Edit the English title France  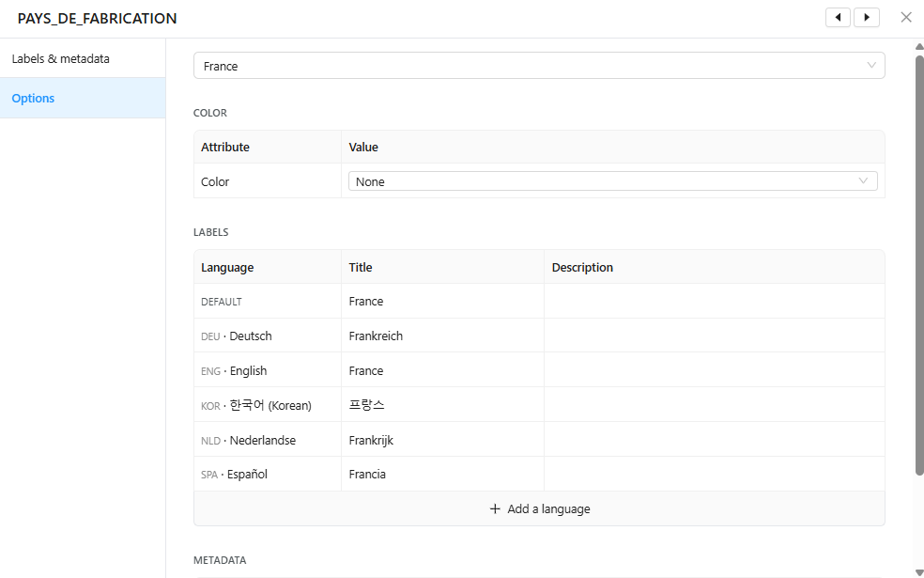tap(442, 370)
